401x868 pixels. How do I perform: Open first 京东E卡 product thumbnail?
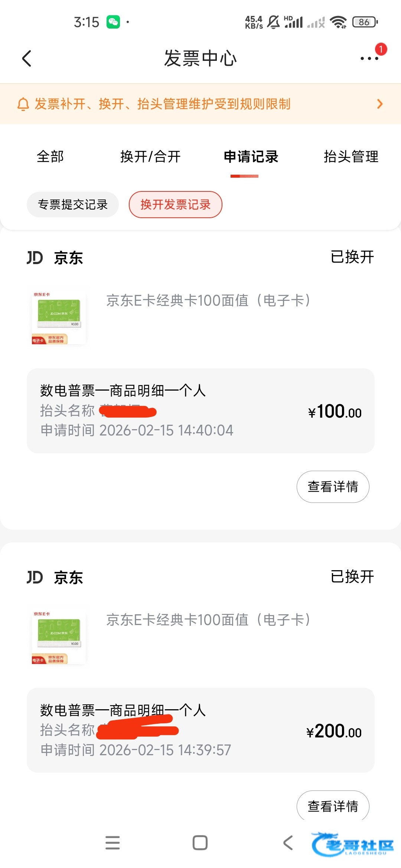pos(59,318)
